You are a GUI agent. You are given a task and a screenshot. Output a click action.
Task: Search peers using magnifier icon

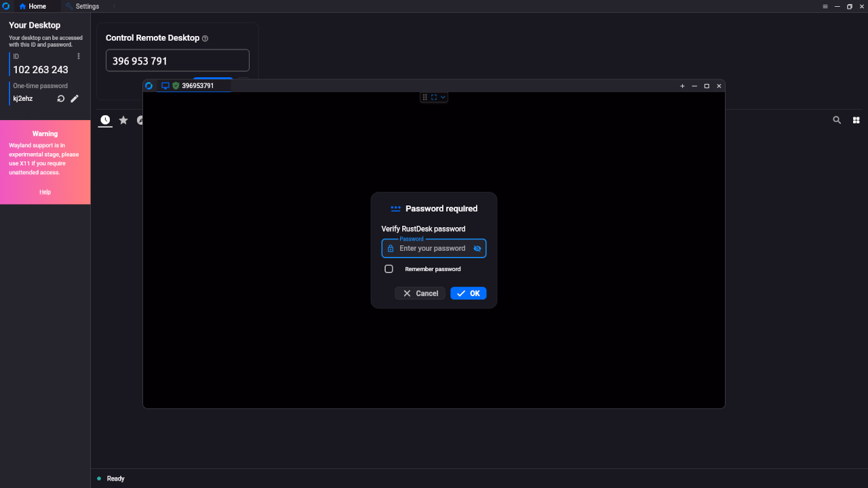[837, 120]
